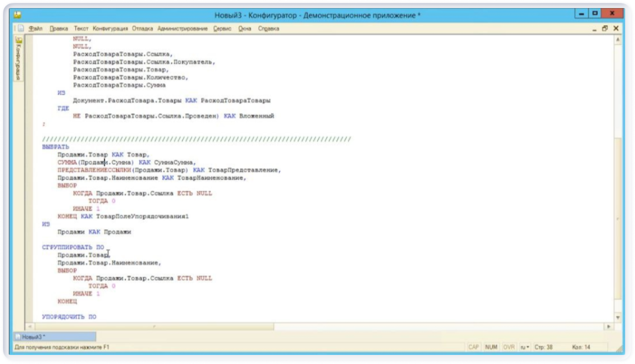Click the document icon left of Файл menu
The image size is (635, 364).
pyautogui.click(x=21, y=29)
